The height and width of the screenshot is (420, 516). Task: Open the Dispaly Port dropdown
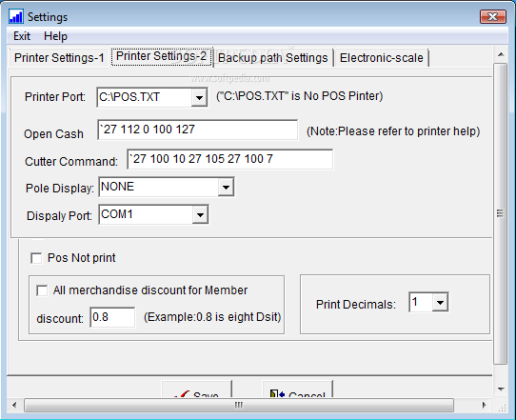pos(200,215)
